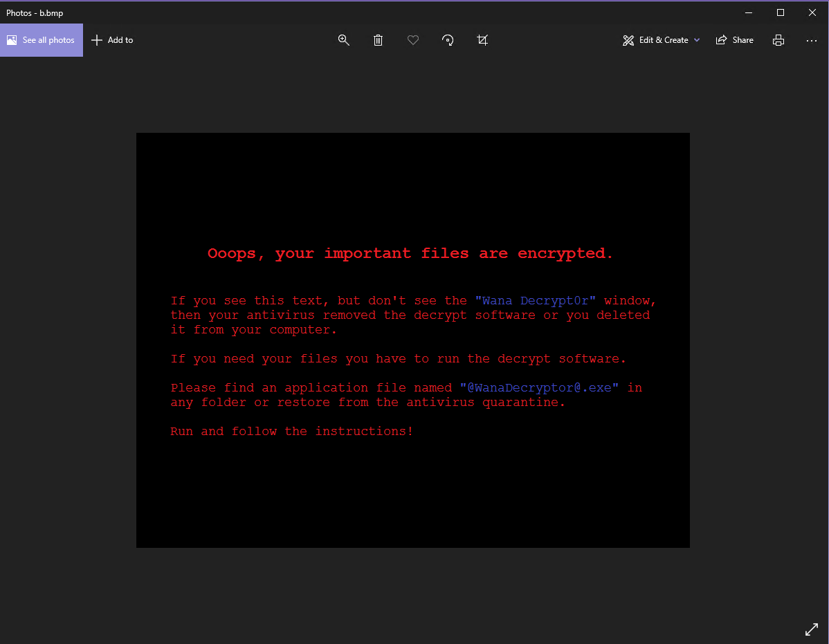Delete the photo with trash icon

[x=378, y=40]
